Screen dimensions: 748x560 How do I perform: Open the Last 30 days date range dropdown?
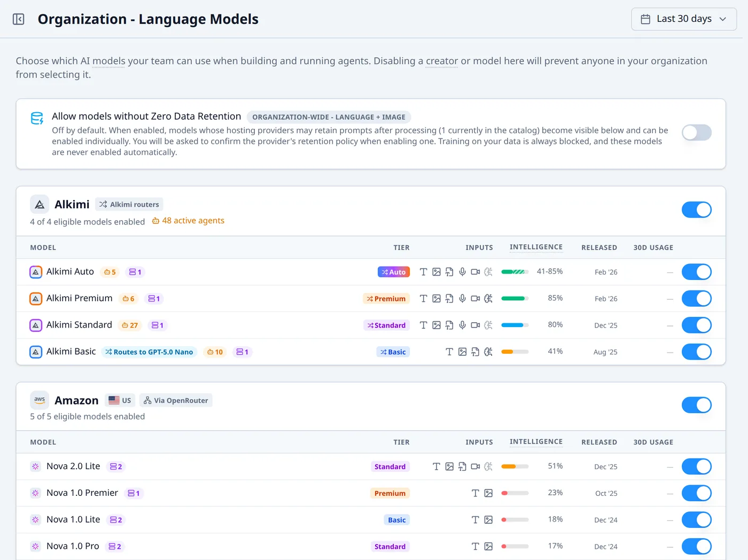pos(684,19)
